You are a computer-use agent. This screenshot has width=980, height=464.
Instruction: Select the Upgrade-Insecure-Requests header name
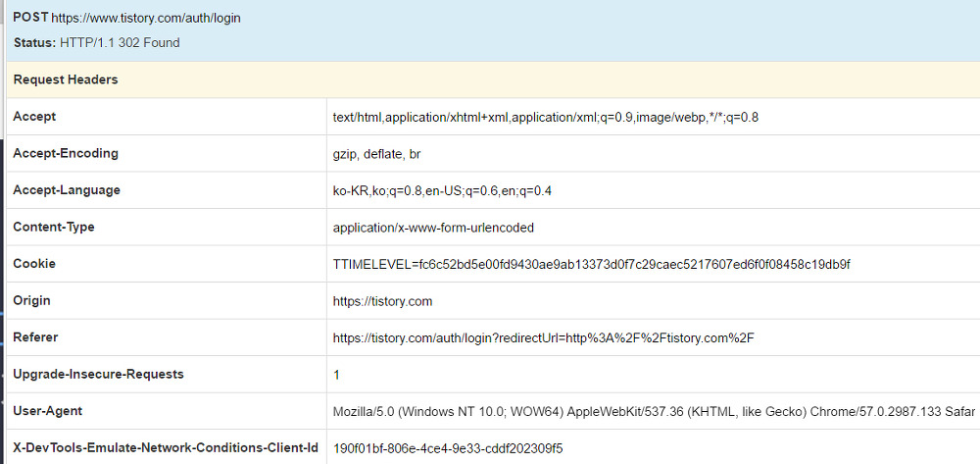(x=99, y=375)
